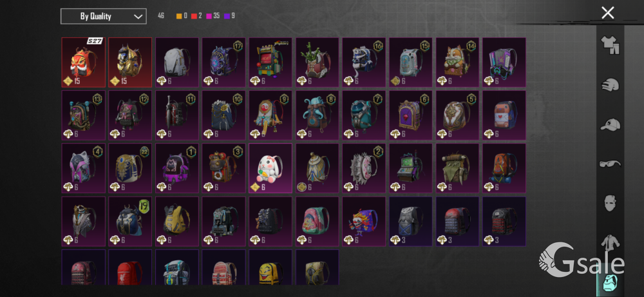This screenshot has width=644, height=297.
Task: Pick the backpack with level 17 badge
Action: (x=223, y=62)
